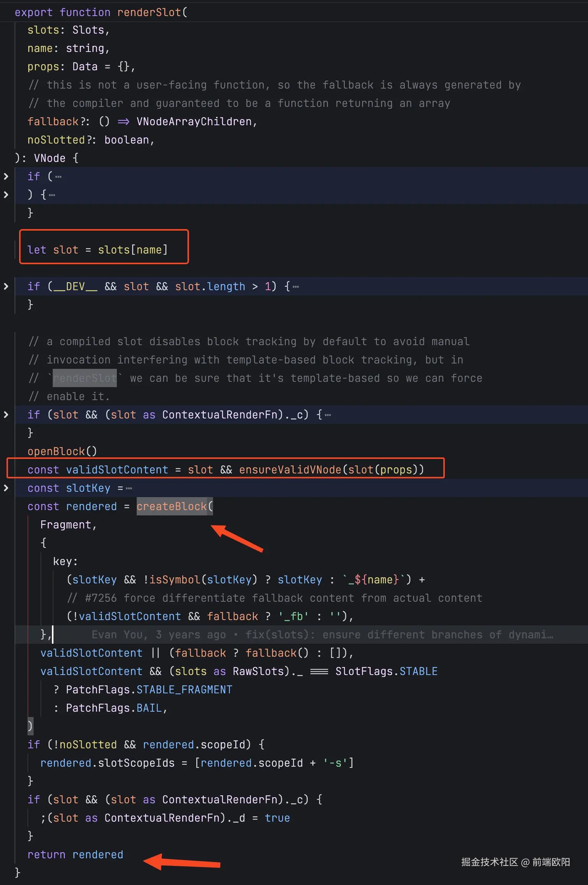The width and height of the screenshot is (588, 885).
Task: Click the "let slot = slots[name]" line
Action: [97, 250]
